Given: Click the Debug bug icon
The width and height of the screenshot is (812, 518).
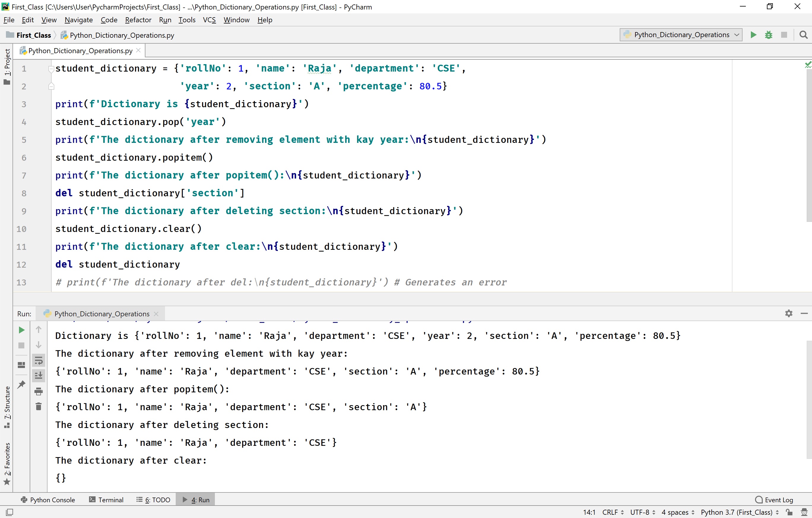Looking at the screenshot, I should pyautogui.click(x=768, y=35).
